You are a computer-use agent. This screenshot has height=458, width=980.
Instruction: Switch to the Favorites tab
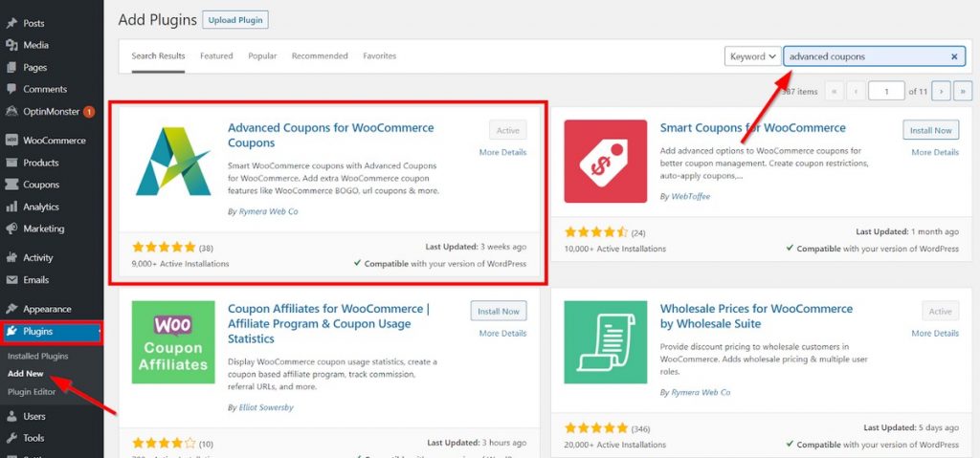[379, 55]
